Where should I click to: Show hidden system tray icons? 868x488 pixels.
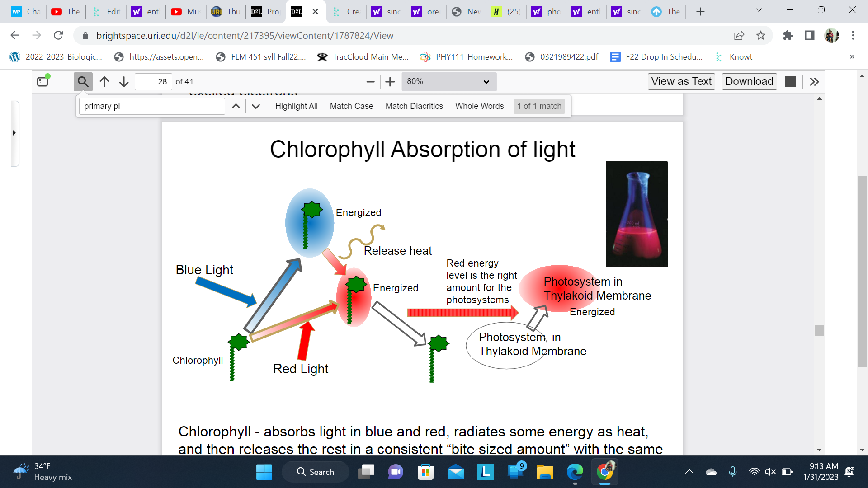click(689, 472)
